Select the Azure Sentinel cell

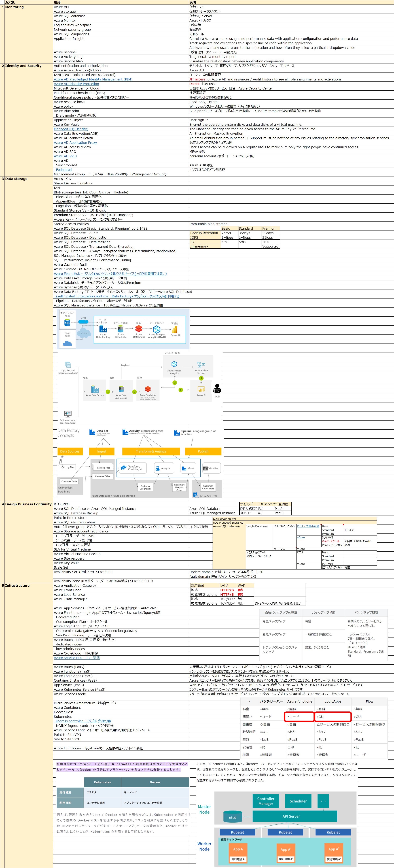coord(121,52)
